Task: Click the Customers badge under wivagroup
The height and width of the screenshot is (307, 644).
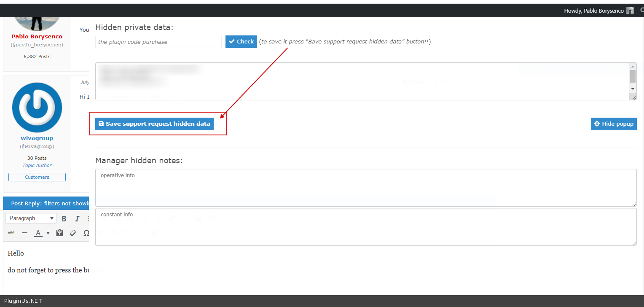Action: tap(37, 177)
